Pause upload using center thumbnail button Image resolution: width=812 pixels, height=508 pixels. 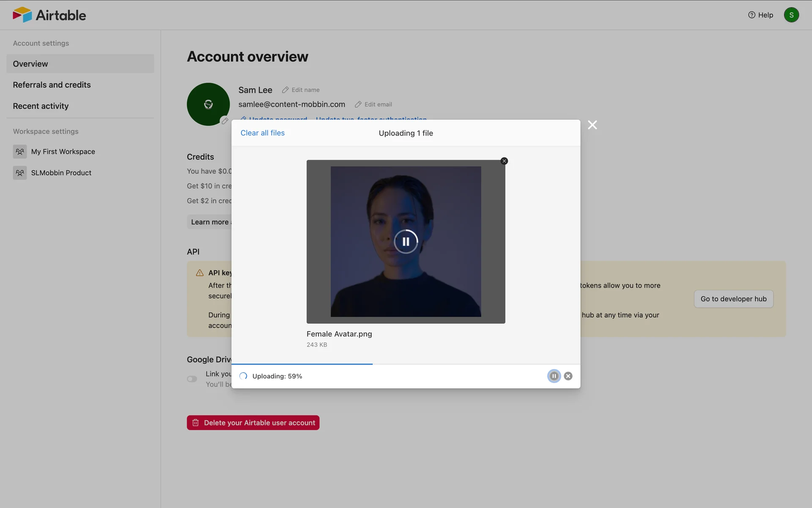pos(406,241)
